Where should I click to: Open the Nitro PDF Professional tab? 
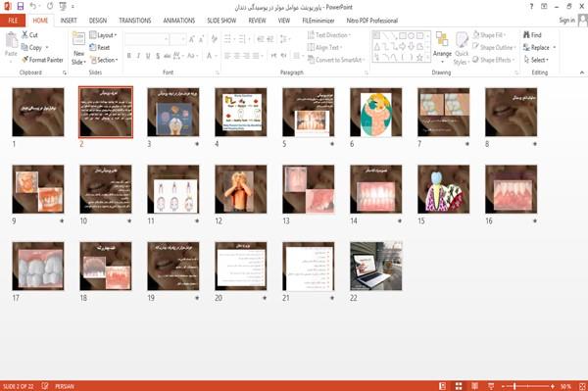[x=372, y=21]
